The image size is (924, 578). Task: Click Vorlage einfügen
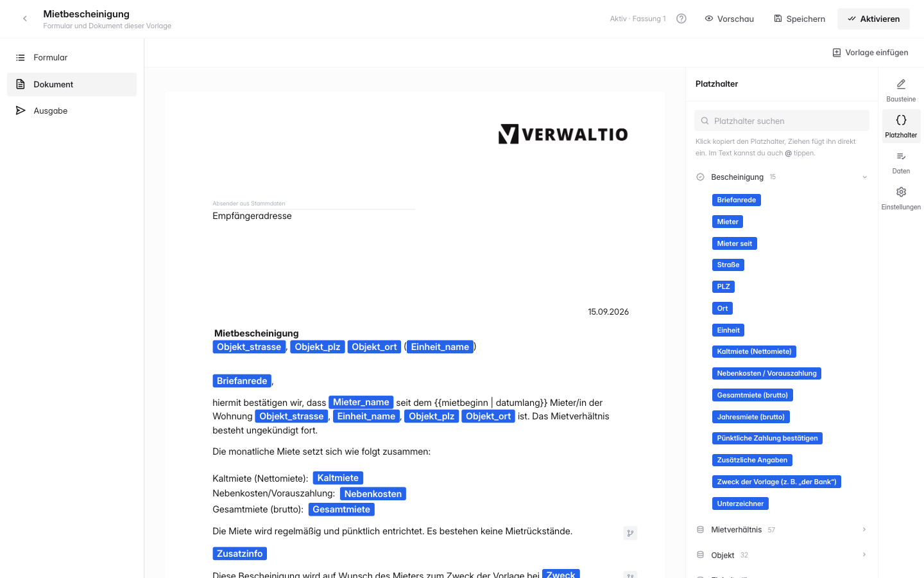click(870, 53)
